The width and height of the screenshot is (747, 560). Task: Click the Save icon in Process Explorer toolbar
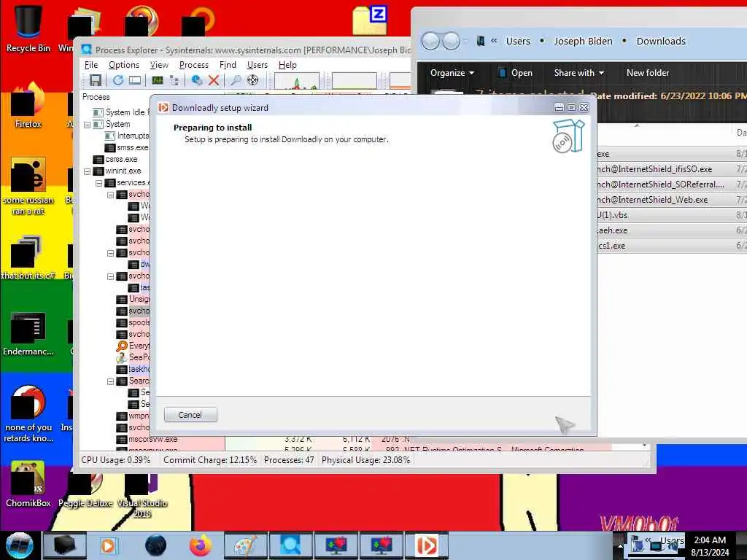click(96, 80)
